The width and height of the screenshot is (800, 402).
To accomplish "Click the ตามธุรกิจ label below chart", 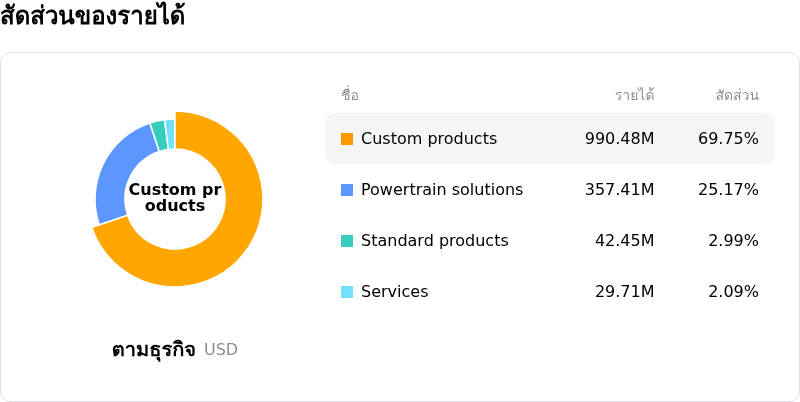I will [154, 350].
